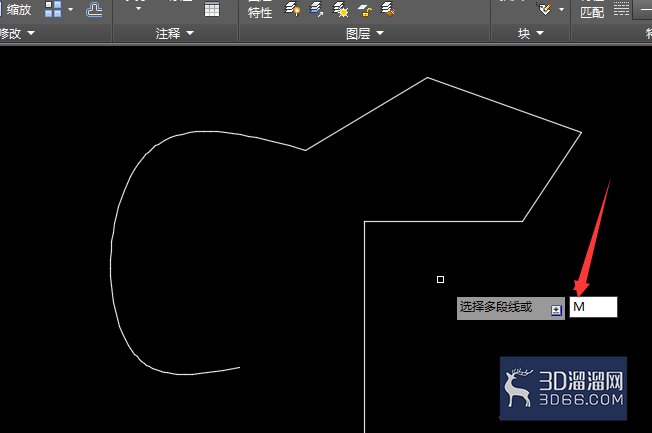Open the Edit Attributes dropdown arrow
652x433 pixels.
coord(561,9)
